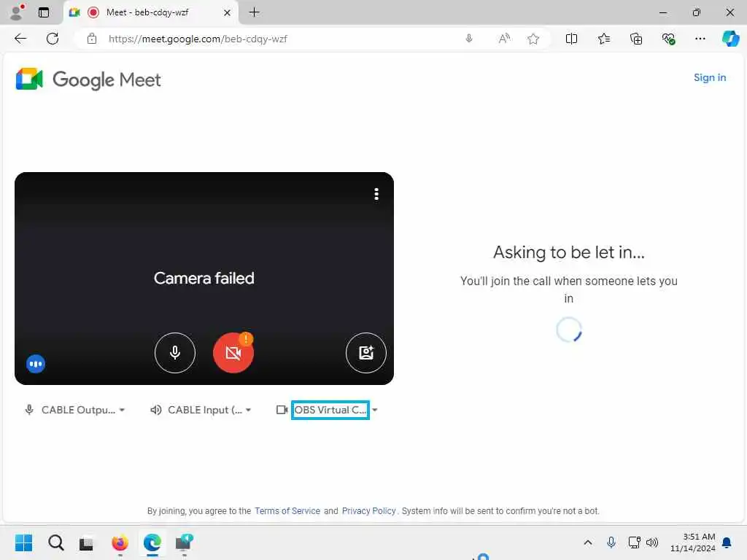The height and width of the screenshot is (560, 747).
Task: Expand camera list with the arrow
Action: (x=375, y=410)
